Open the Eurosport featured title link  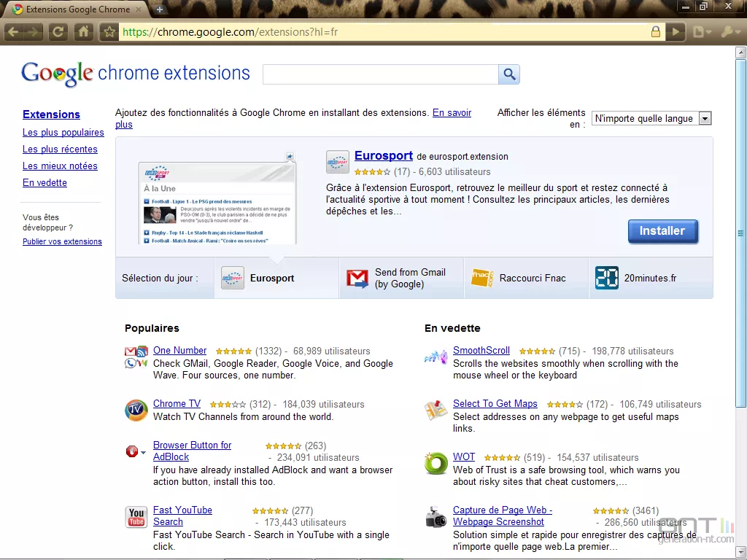coord(384,156)
